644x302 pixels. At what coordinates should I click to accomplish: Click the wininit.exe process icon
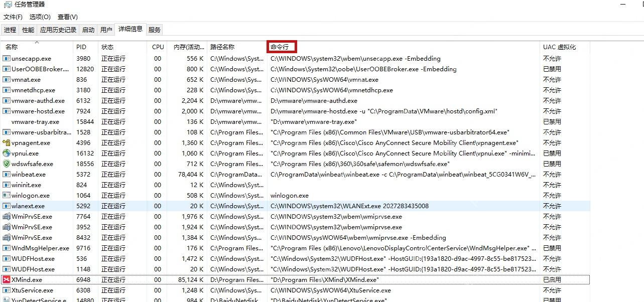pyautogui.click(x=7, y=185)
